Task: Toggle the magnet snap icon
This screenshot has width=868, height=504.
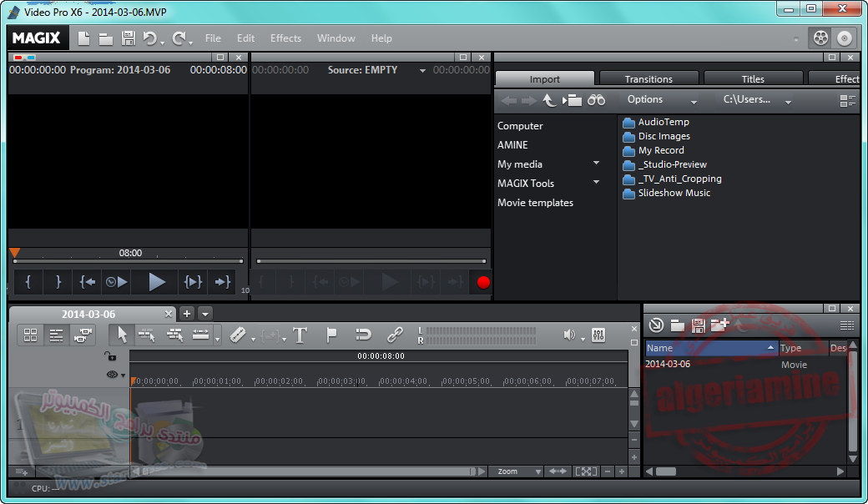Action: tap(363, 335)
